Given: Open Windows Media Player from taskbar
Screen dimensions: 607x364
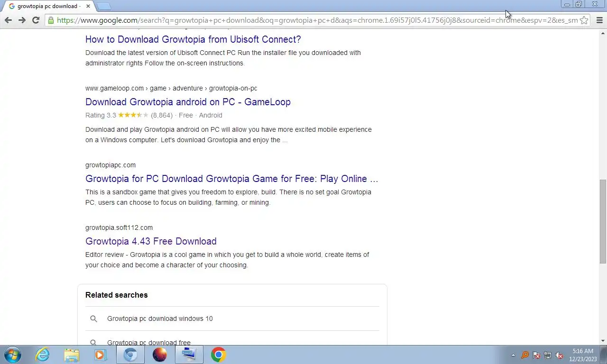Looking at the screenshot, I should [x=101, y=355].
